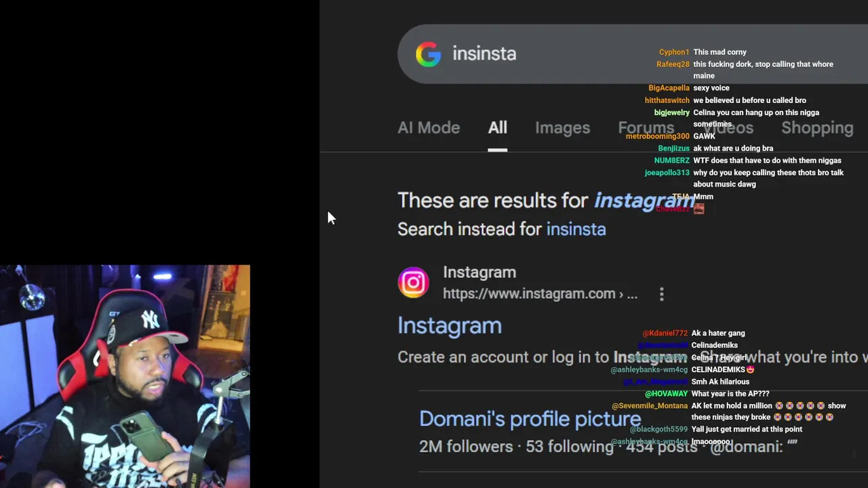
Task: Open the blue Instagram result title
Action: (450, 326)
